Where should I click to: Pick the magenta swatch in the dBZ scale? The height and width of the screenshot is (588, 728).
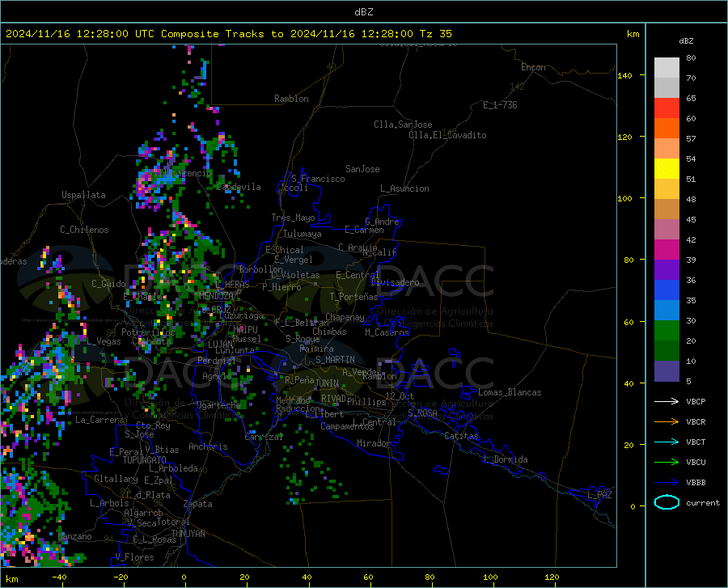tap(667, 250)
